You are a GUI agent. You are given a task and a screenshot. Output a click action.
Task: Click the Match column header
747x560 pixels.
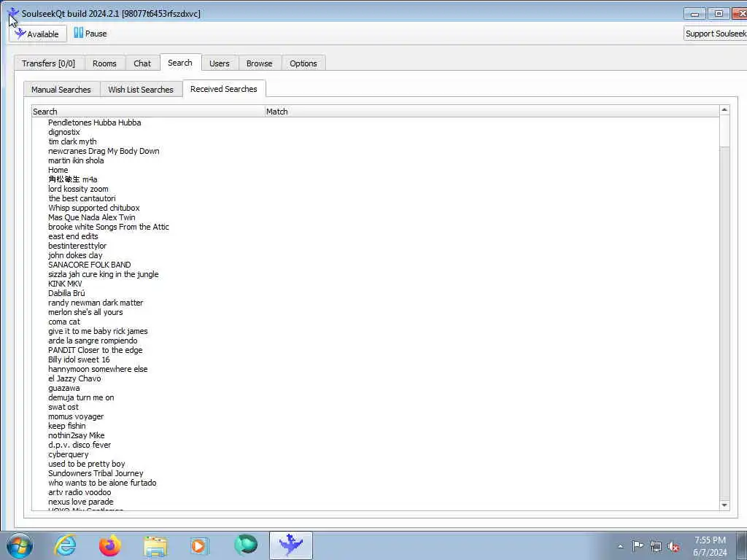(x=492, y=112)
